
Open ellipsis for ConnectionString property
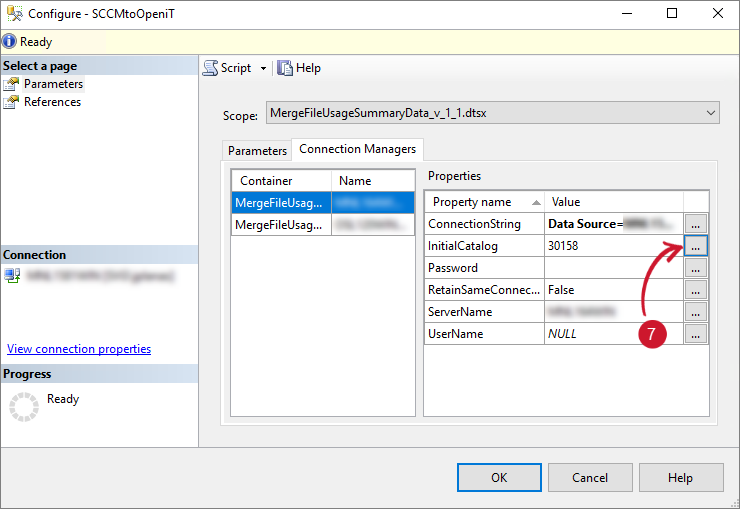(x=696, y=224)
